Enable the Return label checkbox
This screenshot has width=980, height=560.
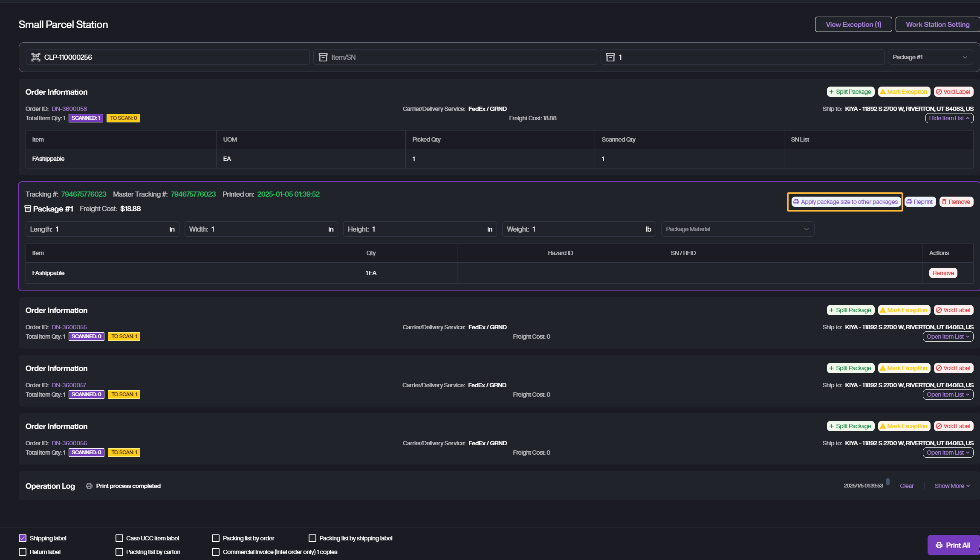click(23, 552)
